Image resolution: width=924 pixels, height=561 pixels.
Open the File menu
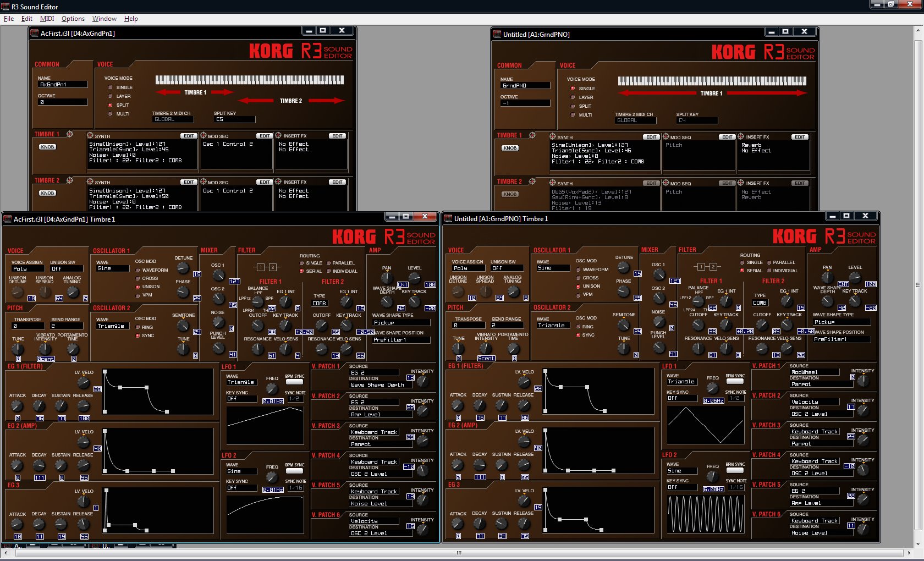[x=9, y=19]
